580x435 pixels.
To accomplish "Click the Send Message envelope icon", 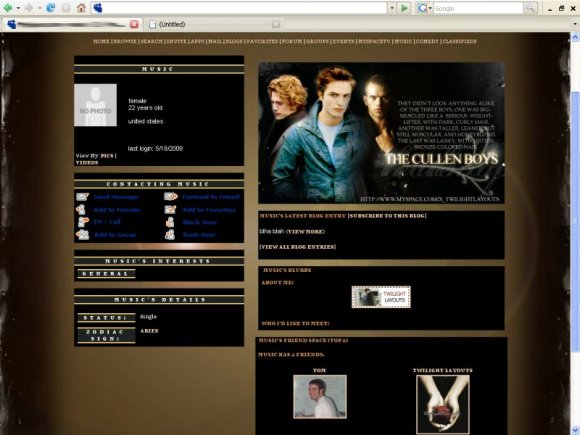I will coord(82,197).
